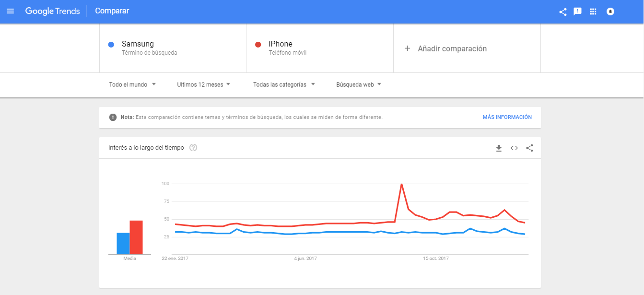Click the note info icon
The width and height of the screenshot is (644, 295).
(113, 117)
